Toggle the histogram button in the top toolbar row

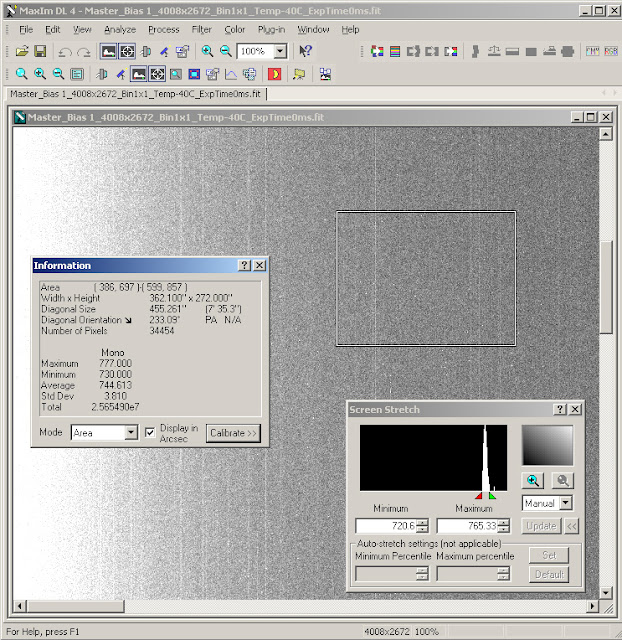pyautogui.click(x=109, y=51)
